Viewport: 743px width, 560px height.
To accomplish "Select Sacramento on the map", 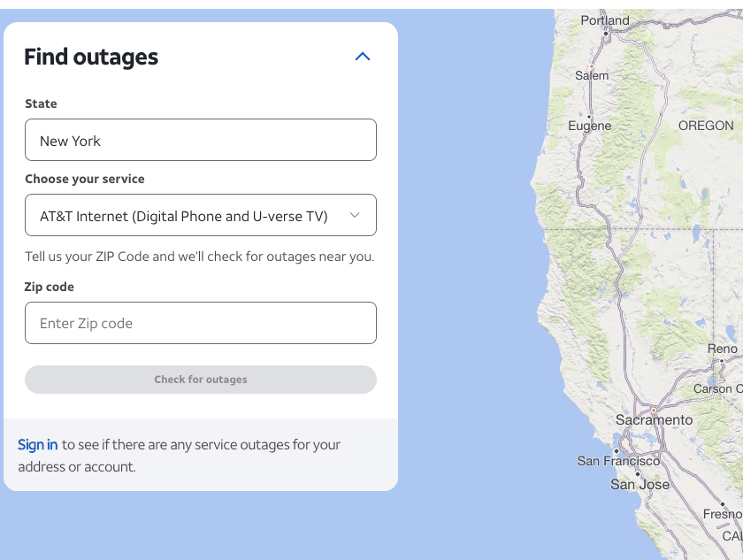I will tap(653, 410).
